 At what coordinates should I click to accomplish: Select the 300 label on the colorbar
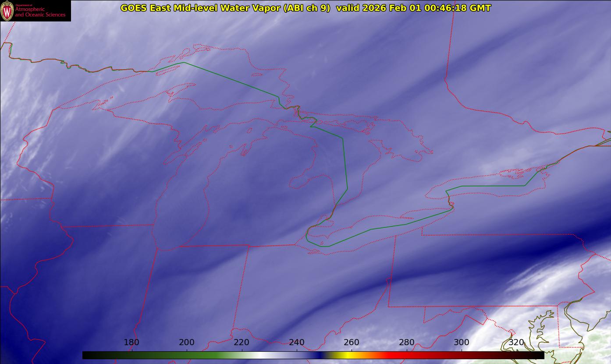click(462, 342)
